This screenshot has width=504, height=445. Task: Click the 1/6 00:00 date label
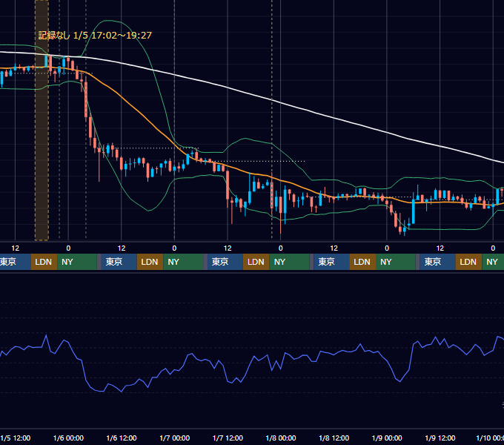tap(68, 438)
